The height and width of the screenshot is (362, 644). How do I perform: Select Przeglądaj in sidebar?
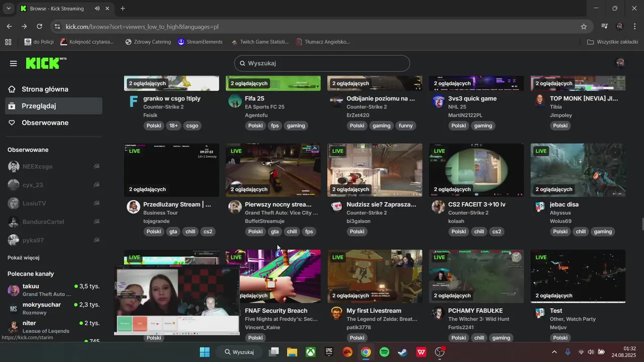pyautogui.click(x=54, y=106)
